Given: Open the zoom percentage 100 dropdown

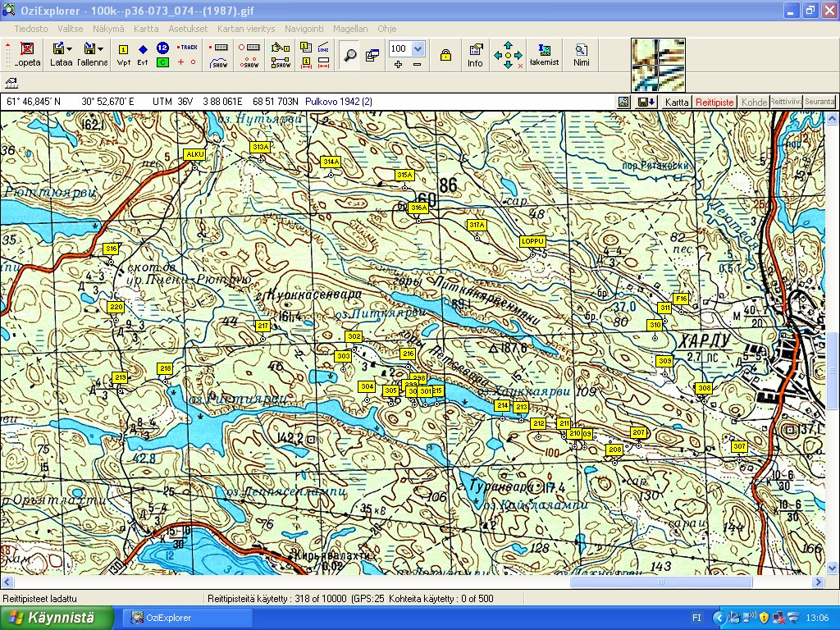Looking at the screenshot, I should coord(418,48).
